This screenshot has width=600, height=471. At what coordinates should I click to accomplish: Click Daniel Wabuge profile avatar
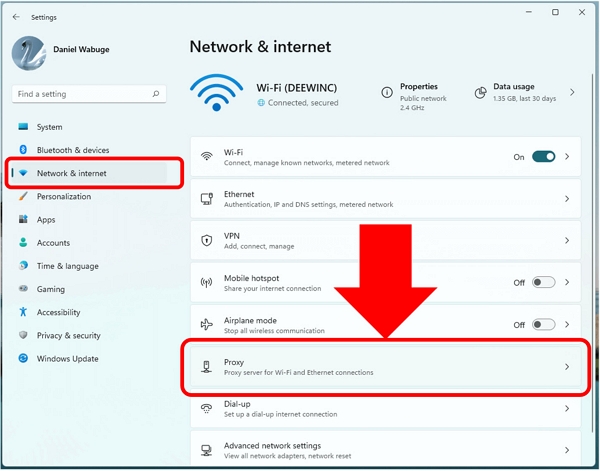tap(29, 53)
